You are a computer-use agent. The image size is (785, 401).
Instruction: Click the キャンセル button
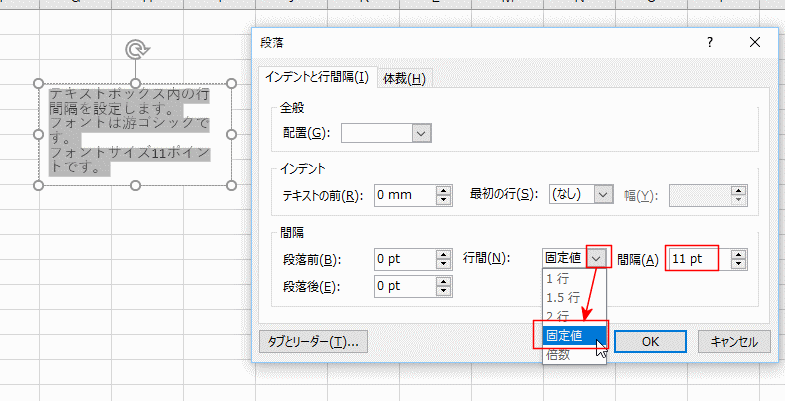pos(734,342)
